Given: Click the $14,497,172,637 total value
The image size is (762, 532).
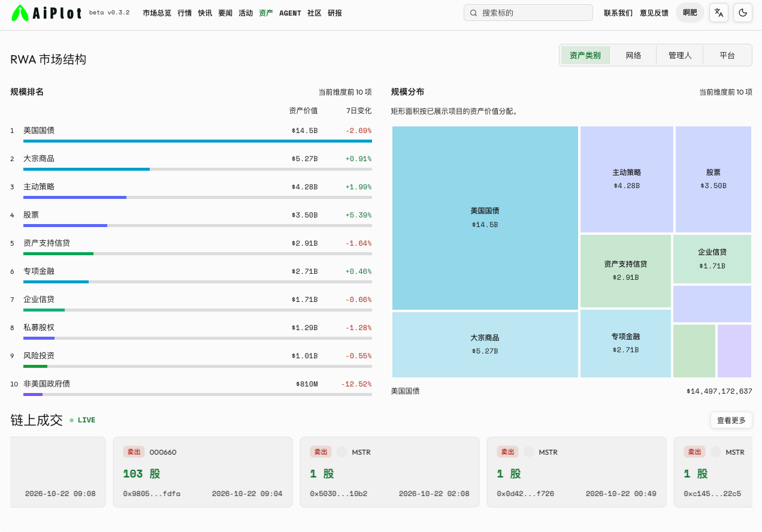Looking at the screenshot, I should (719, 391).
